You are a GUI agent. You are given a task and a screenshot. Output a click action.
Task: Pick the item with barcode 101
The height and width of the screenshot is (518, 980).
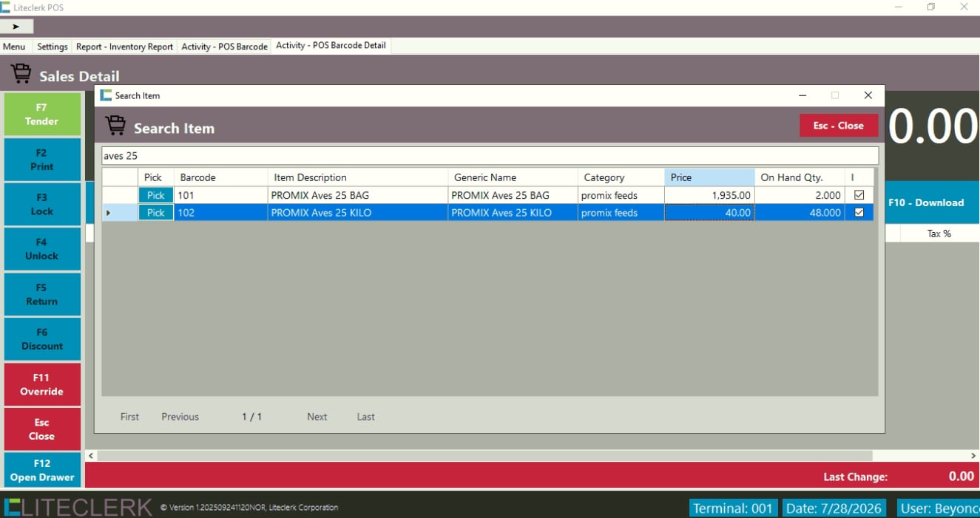pyautogui.click(x=156, y=195)
